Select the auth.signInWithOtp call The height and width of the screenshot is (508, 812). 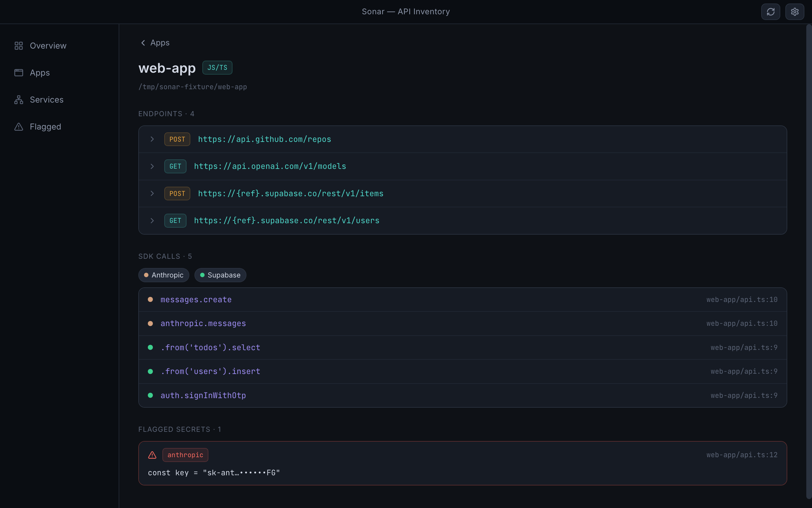[462, 396]
